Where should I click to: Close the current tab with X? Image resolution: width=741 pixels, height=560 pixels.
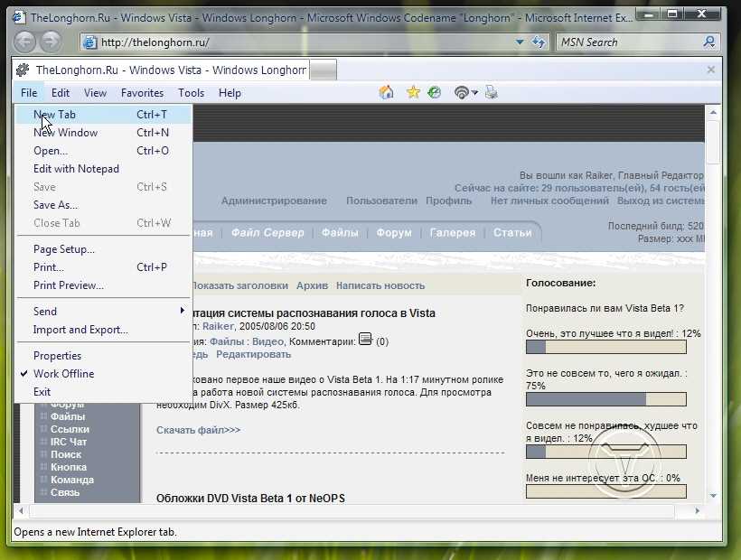click(x=710, y=70)
